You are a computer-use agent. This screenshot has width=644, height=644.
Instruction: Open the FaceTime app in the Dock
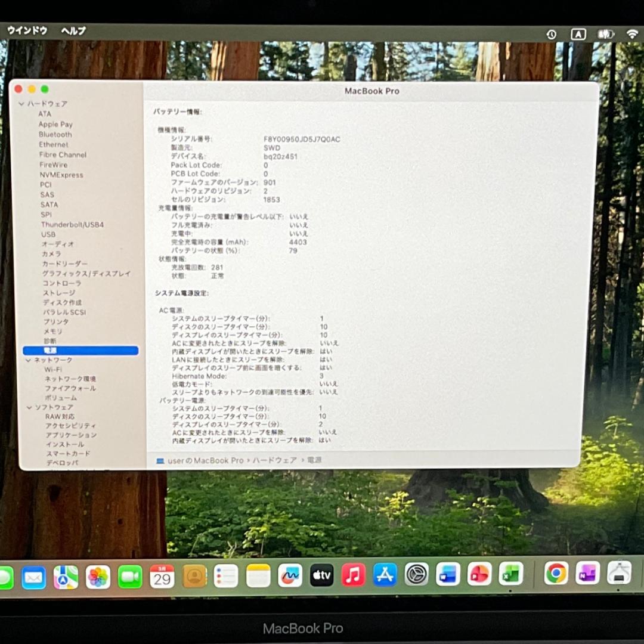point(130,576)
